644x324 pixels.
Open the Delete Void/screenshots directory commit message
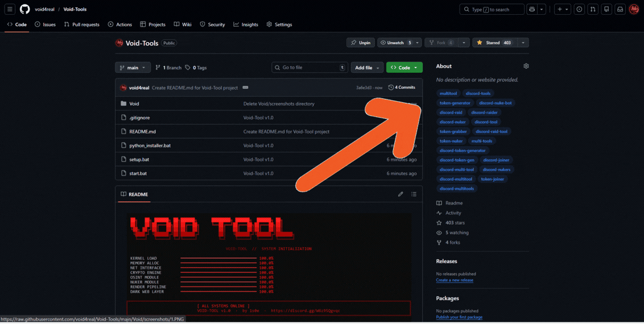coord(279,104)
